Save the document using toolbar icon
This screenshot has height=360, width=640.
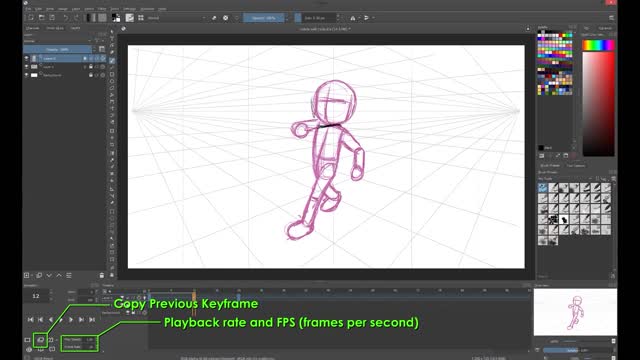(x=52, y=18)
